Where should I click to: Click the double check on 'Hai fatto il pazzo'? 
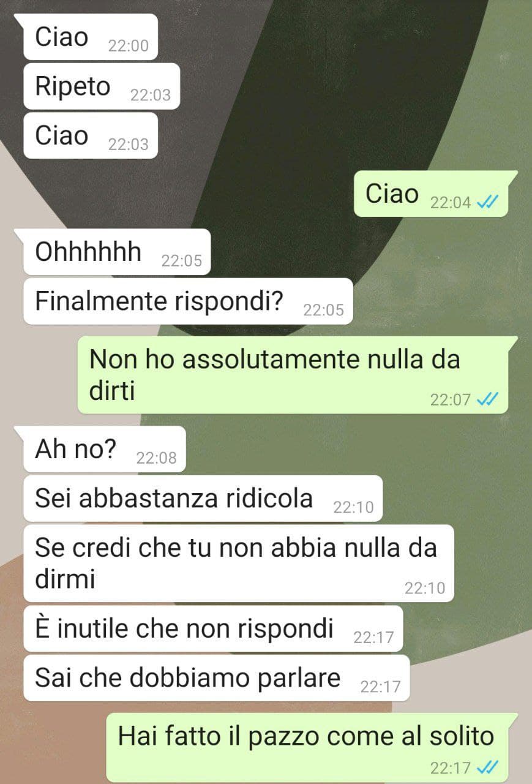(488, 767)
